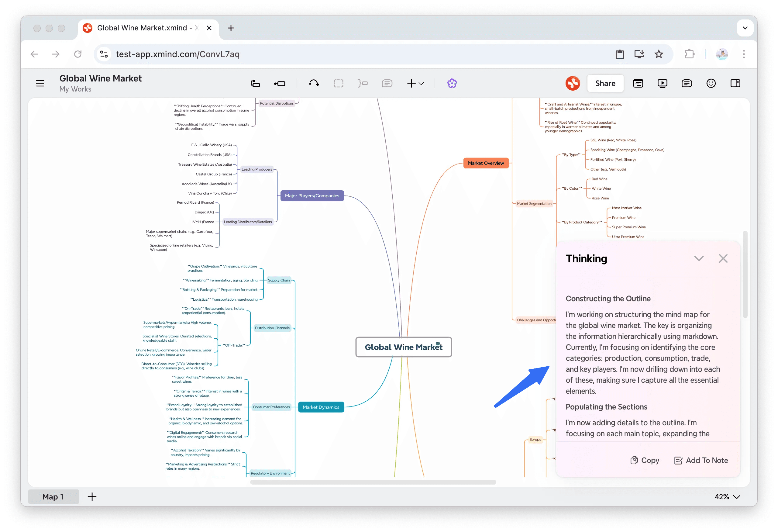This screenshot has width=778, height=532.
Task: Open the stickers emoji panel
Action: click(x=711, y=83)
